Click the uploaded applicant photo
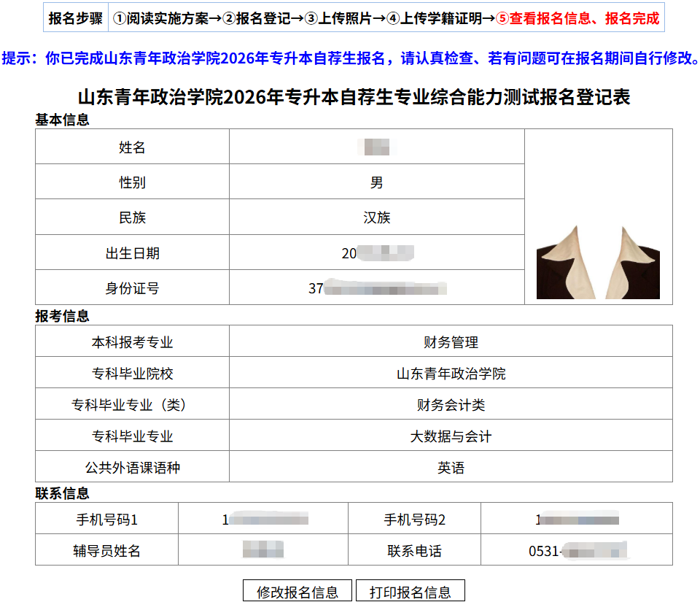The height and width of the screenshot is (602, 700). [x=598, y=262]
